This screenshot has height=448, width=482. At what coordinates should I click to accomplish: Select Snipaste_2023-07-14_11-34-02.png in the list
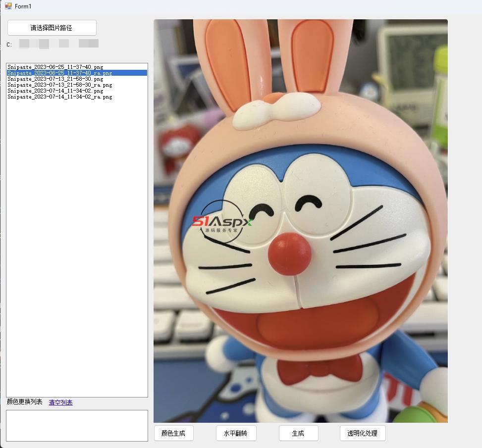77,91
